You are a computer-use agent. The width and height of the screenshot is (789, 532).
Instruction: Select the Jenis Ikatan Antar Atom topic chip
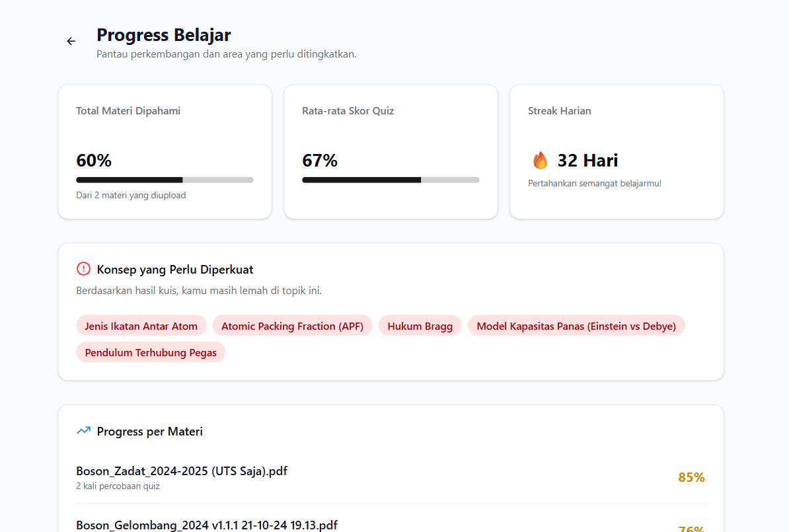click(x=141, y=325)
